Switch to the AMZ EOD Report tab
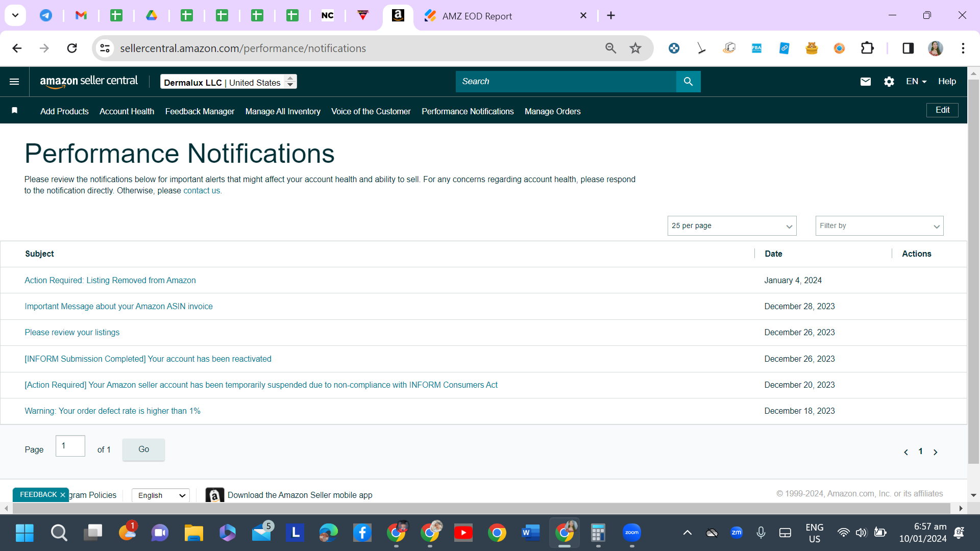This screenshot has width=980, height=551. pos(477,16)
